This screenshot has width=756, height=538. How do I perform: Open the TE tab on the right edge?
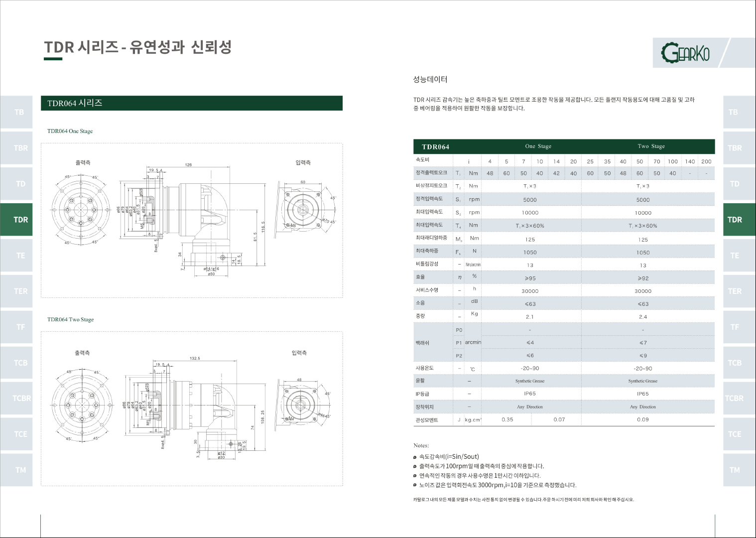(x=740, y=256)
